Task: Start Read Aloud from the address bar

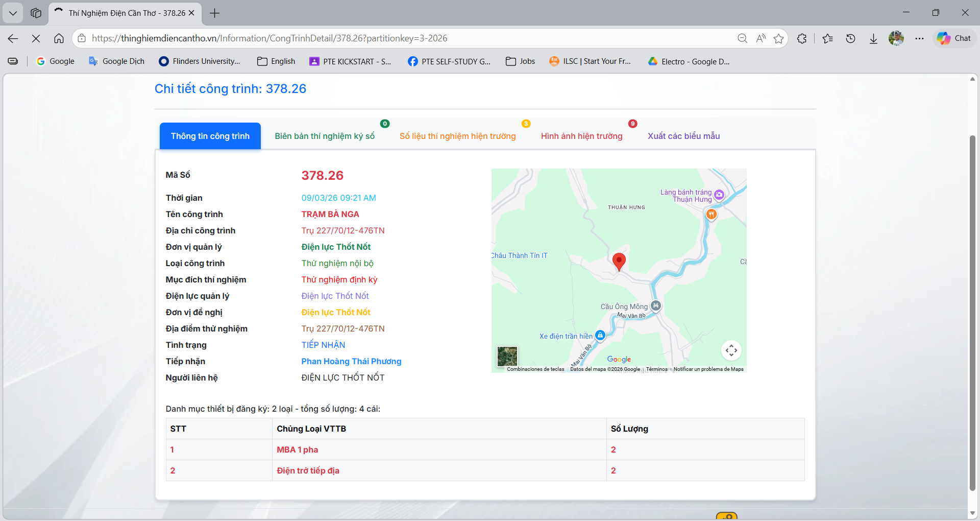Action: click(x=761, y=38)
